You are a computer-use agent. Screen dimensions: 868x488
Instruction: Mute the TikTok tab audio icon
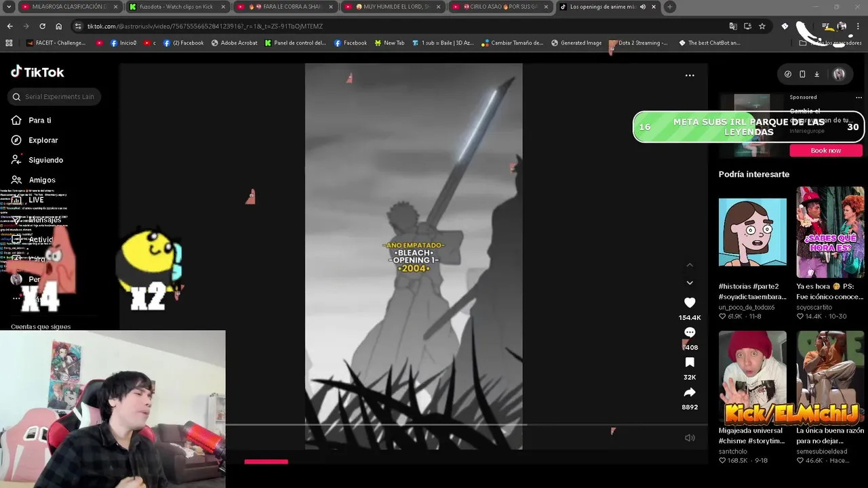click(642, 7)
